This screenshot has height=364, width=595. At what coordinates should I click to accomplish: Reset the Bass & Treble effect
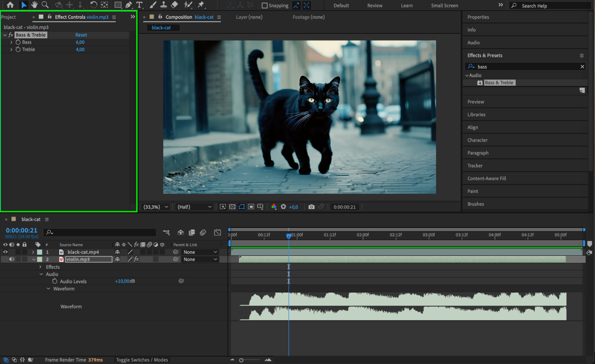81,35
